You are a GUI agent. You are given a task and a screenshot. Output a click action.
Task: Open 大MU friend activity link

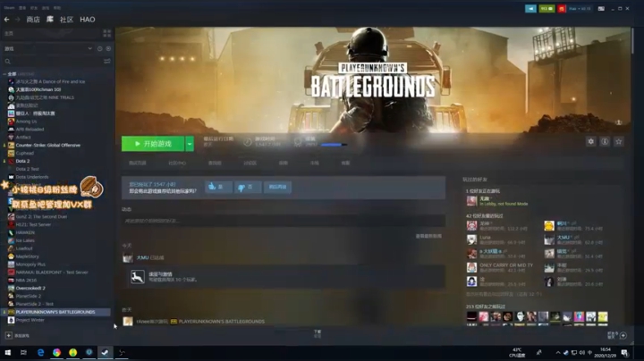[142, 257]
